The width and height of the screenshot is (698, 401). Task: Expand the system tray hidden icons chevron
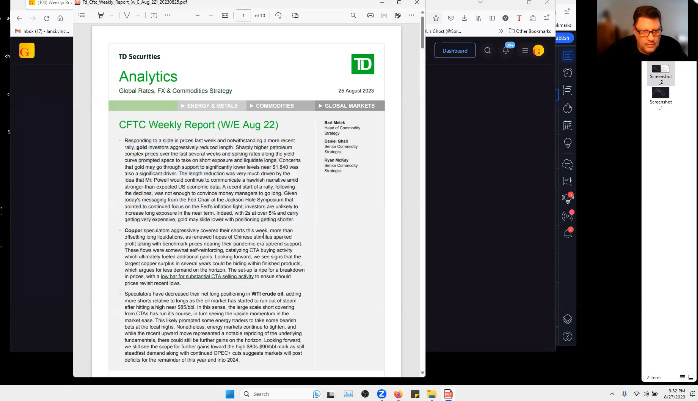coord(612,394)
